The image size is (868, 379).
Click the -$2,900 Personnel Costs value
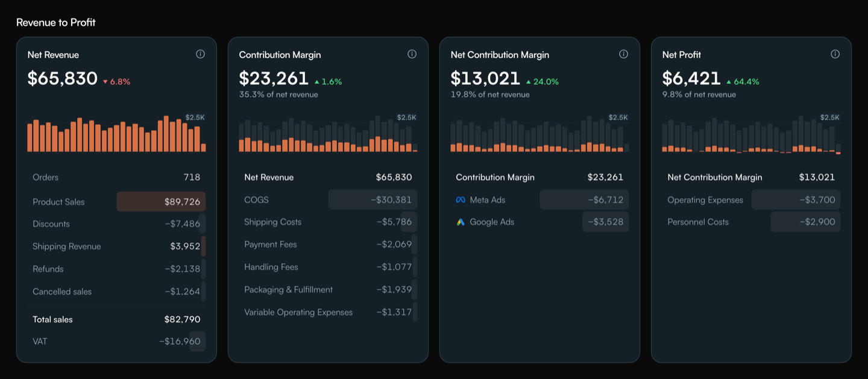[817, 222]
